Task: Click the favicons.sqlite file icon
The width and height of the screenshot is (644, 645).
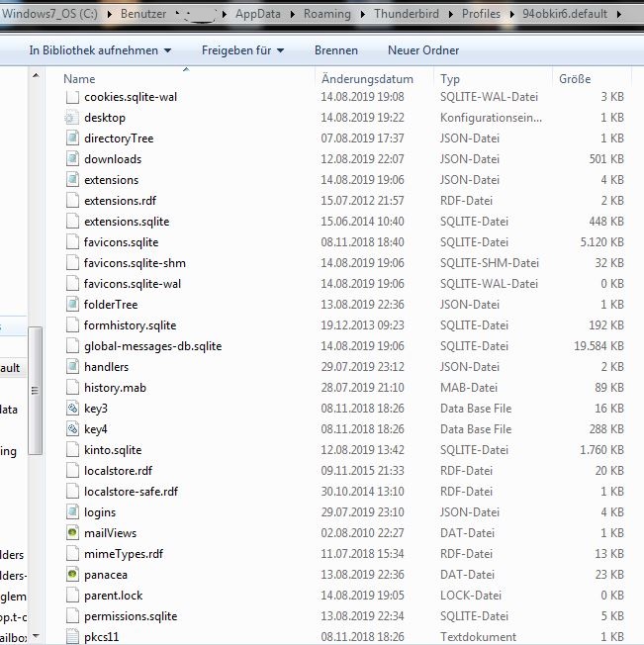Action: click(x=72, y=242)
